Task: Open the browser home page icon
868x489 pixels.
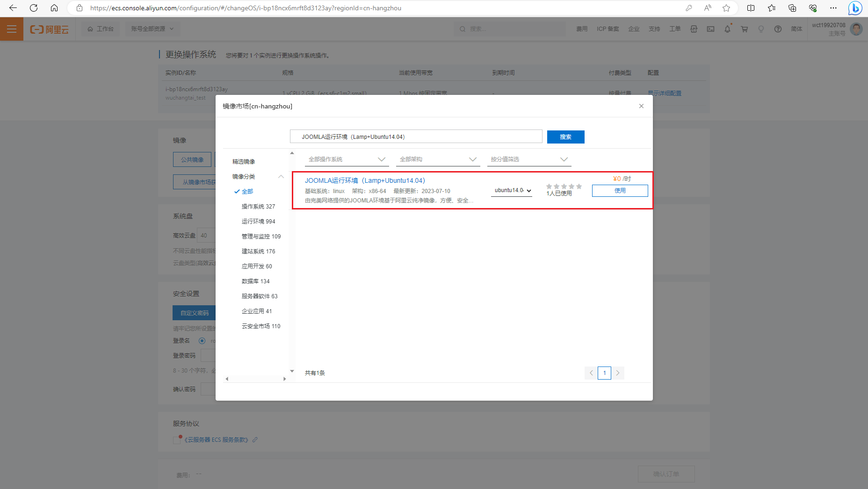Action: (x=54, y=8)
